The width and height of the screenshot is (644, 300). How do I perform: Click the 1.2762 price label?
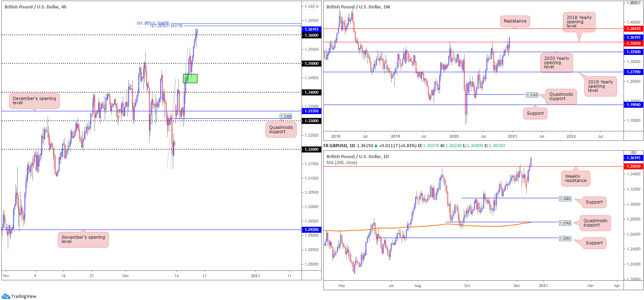tap(565, 223)
